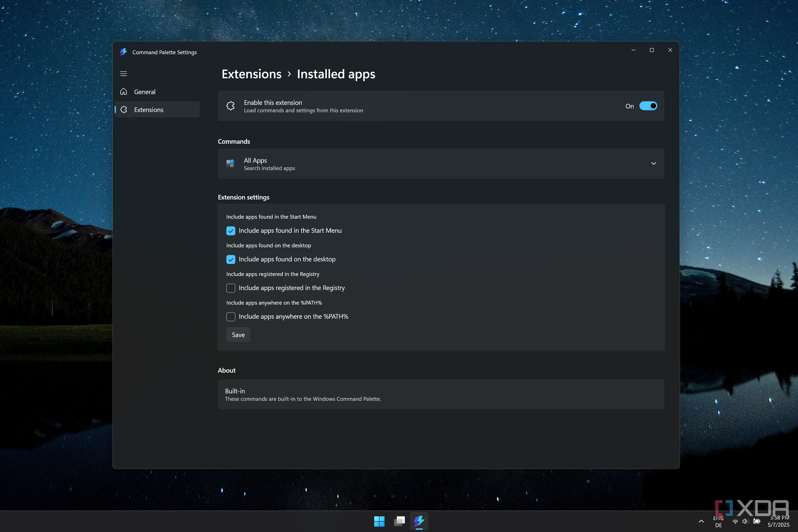Open the General settings page
The height and width of the screenshot is (532, 798).
point(157,92)
